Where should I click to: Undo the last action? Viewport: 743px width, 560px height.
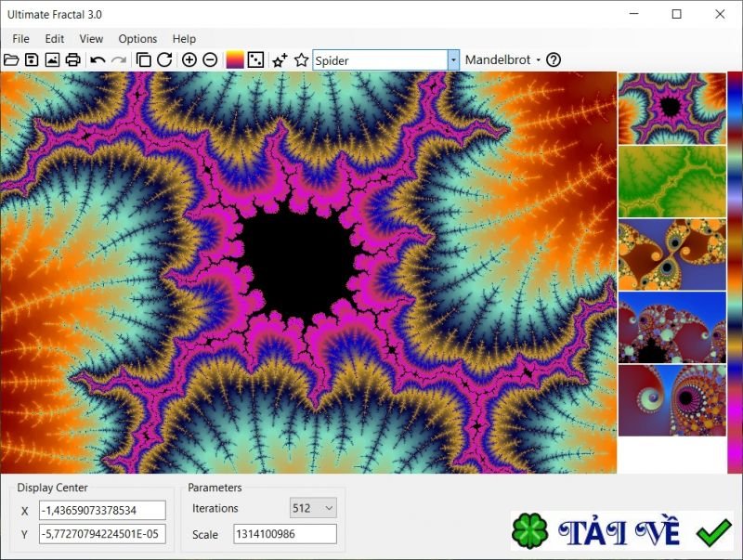(98, 59)
